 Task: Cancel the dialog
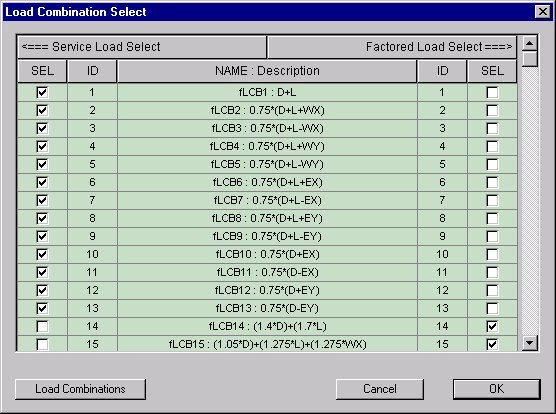(380, 389)
